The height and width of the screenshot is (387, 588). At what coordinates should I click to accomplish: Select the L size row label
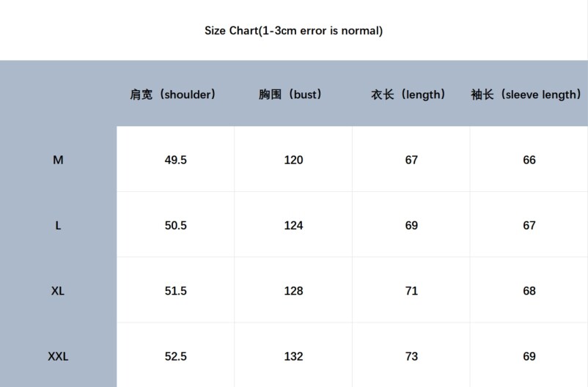tap(58, 226)
